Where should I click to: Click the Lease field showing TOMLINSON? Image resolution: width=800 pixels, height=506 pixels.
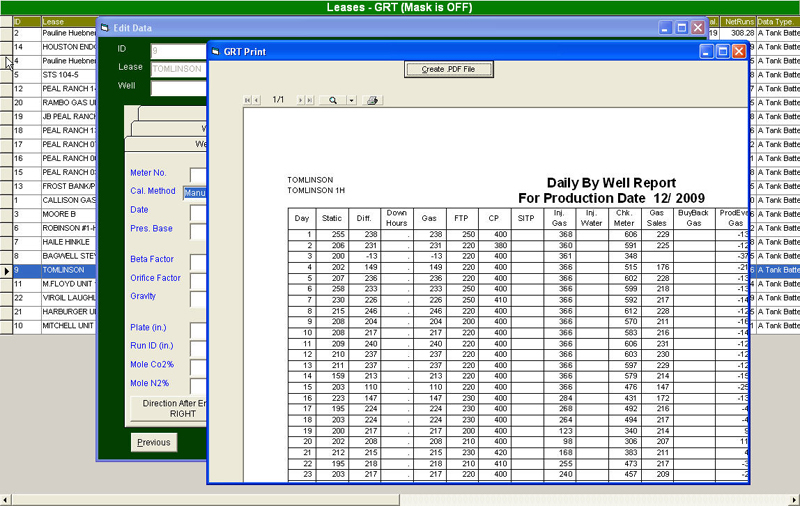pos(179,69)
